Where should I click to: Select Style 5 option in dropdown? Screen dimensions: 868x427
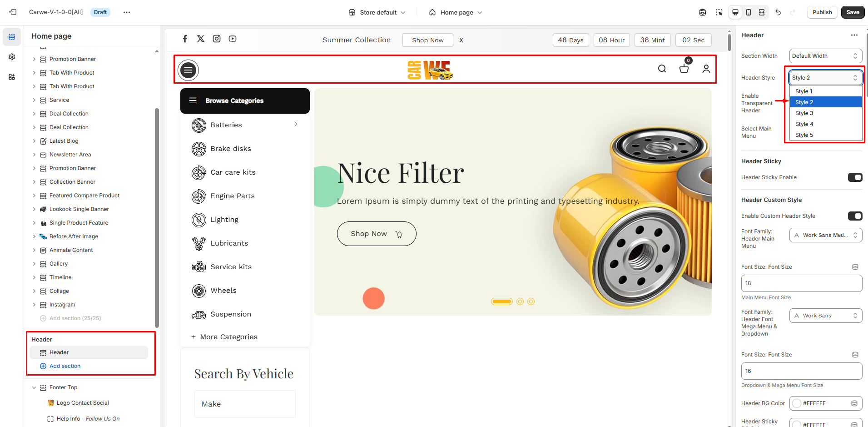804,135
